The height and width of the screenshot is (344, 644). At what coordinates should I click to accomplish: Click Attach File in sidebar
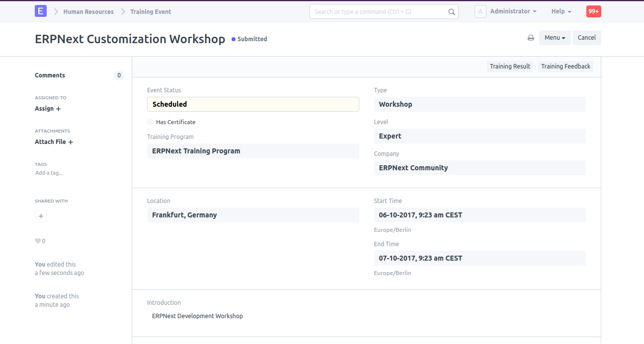(x=54, y=142)
